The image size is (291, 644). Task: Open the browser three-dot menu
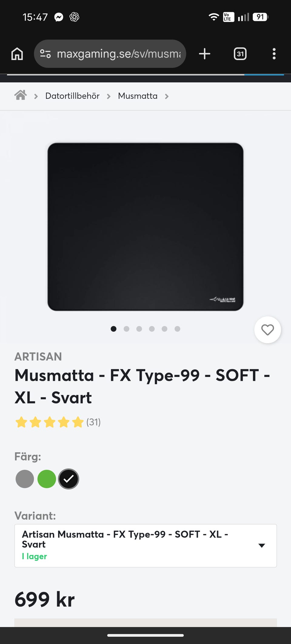(274, 54)
